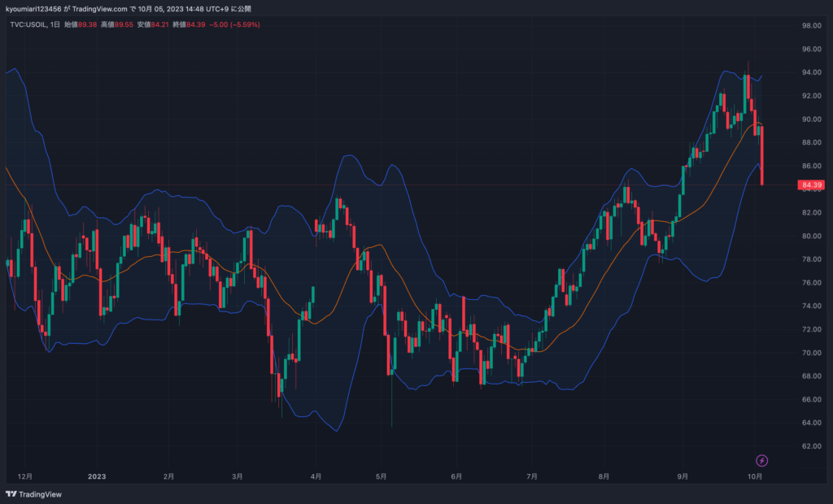Click the 高値 89.55 high value

pyautogui.click(x=117, y=24)
